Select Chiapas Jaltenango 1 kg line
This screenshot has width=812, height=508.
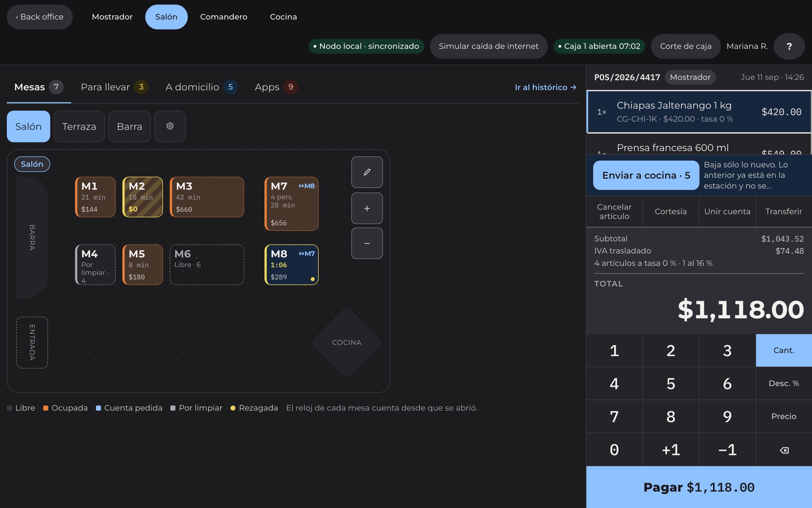click(699, 112)
